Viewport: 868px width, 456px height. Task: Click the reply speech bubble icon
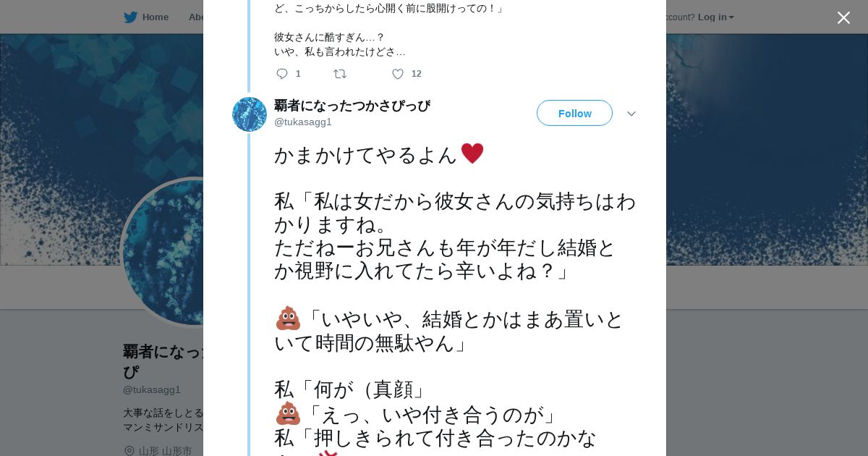[x=282, y=74]
